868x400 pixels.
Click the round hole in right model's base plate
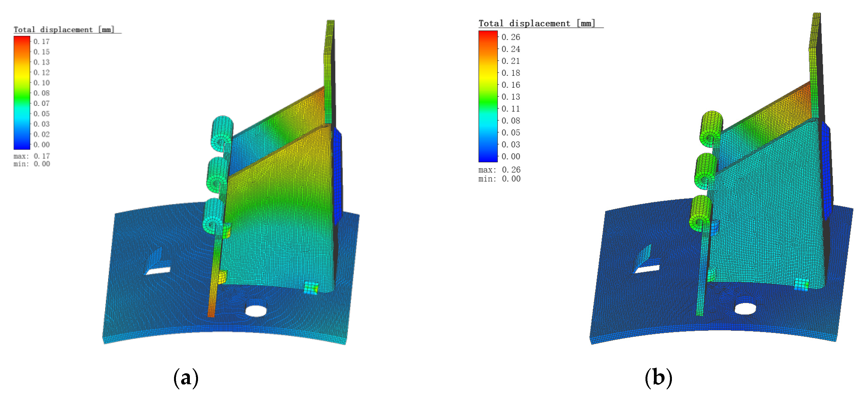745,308
